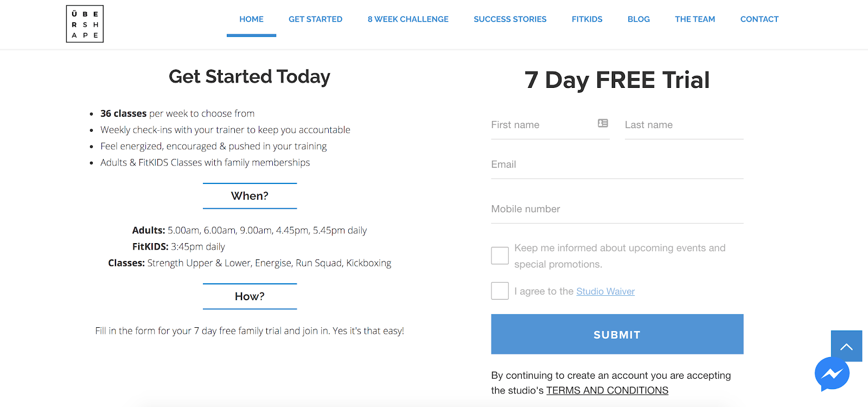Image resolution: width=868 pixels, height=407 pixels.
Task: Open SUCCESS STORIES
Action: coord(510,19)
